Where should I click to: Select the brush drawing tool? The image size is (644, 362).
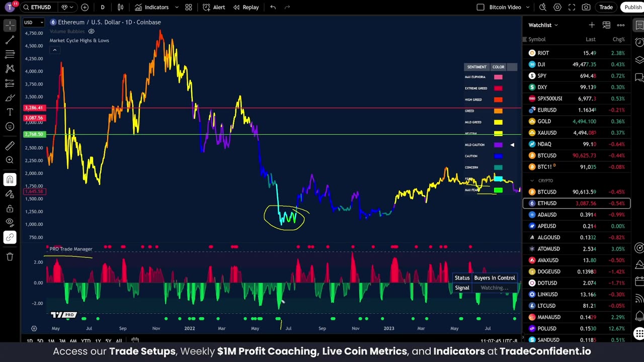[x=10, y=98]
